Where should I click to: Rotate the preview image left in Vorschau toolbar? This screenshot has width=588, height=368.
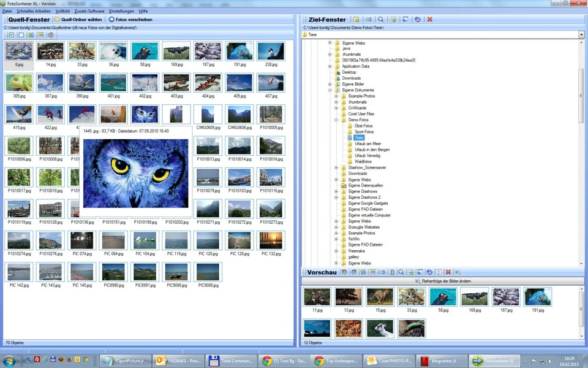344,272
